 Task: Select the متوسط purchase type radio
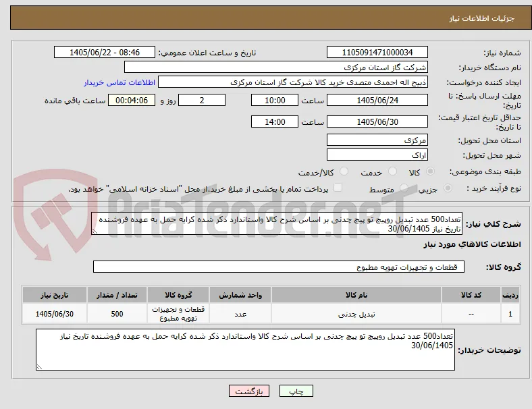[x=404, y=188]
